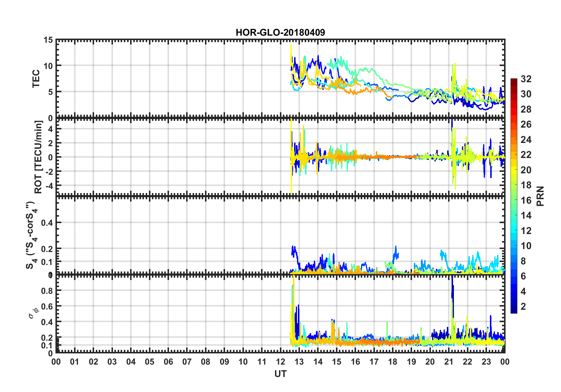Select colorbar tick label 24
The image size is (561, 392).
click(x=526, y=140)
